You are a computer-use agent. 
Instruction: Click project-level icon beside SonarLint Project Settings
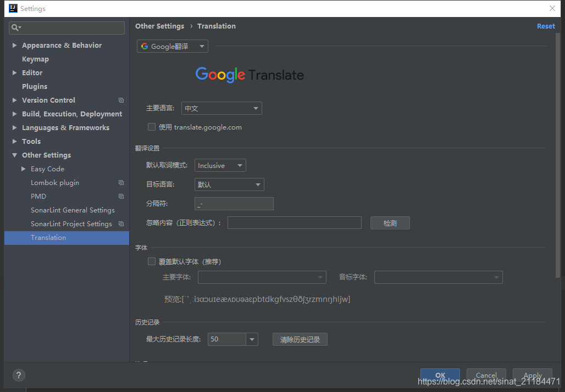(121, 224)
